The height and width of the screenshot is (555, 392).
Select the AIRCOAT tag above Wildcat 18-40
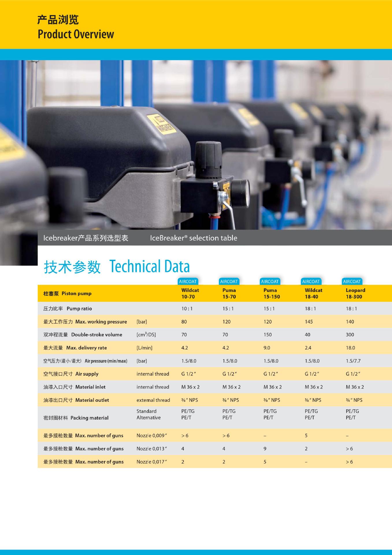pyautogui.click(x=311, y=281)
